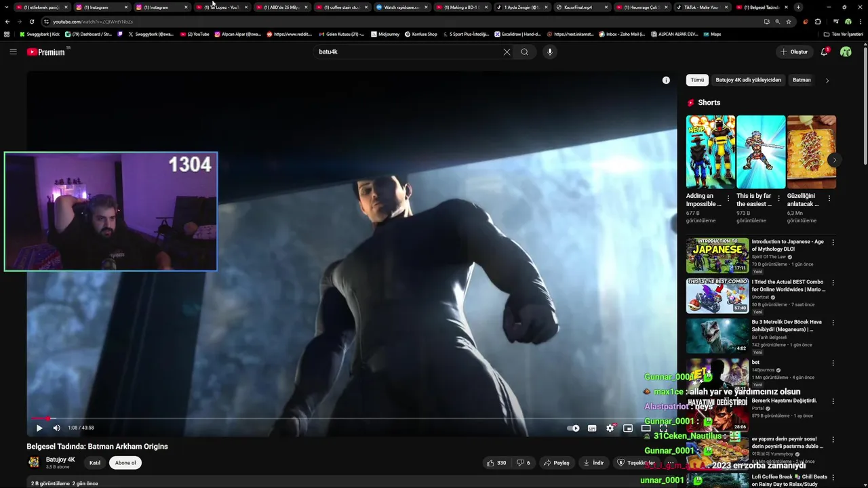This screenshot has height=488, width=868.
Task: Mute the video volume speaker icon
Action: 57,428
